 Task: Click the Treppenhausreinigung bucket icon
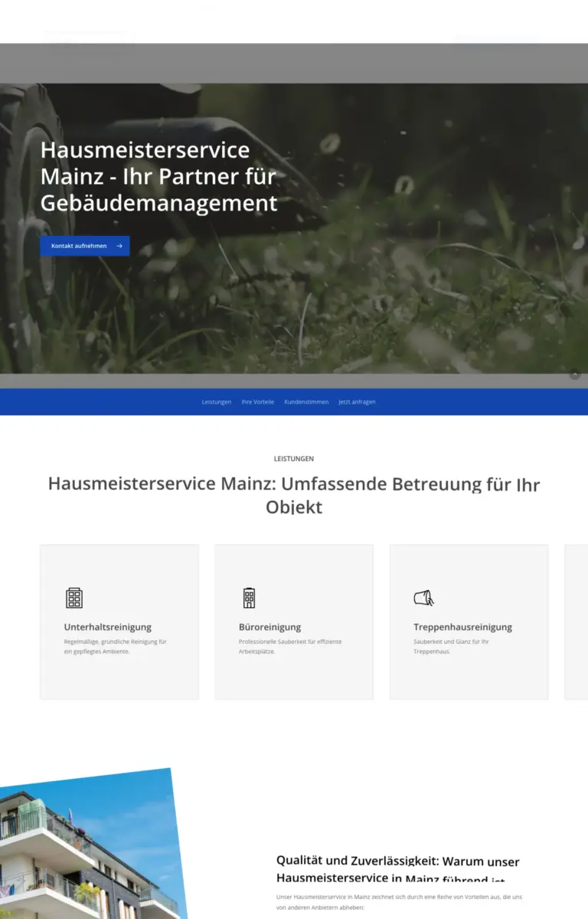pyautogui.click(x=423, y=598)
